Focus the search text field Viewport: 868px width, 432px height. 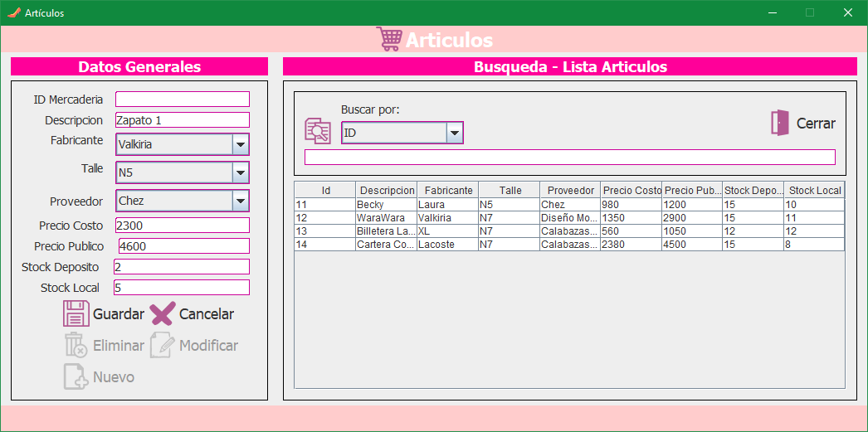569,158
